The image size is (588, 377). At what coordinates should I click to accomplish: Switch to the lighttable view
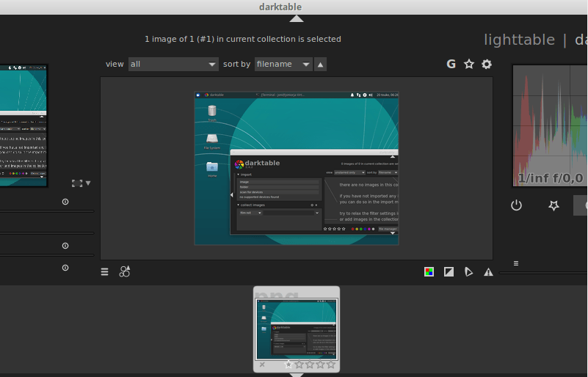click(519, 40)
